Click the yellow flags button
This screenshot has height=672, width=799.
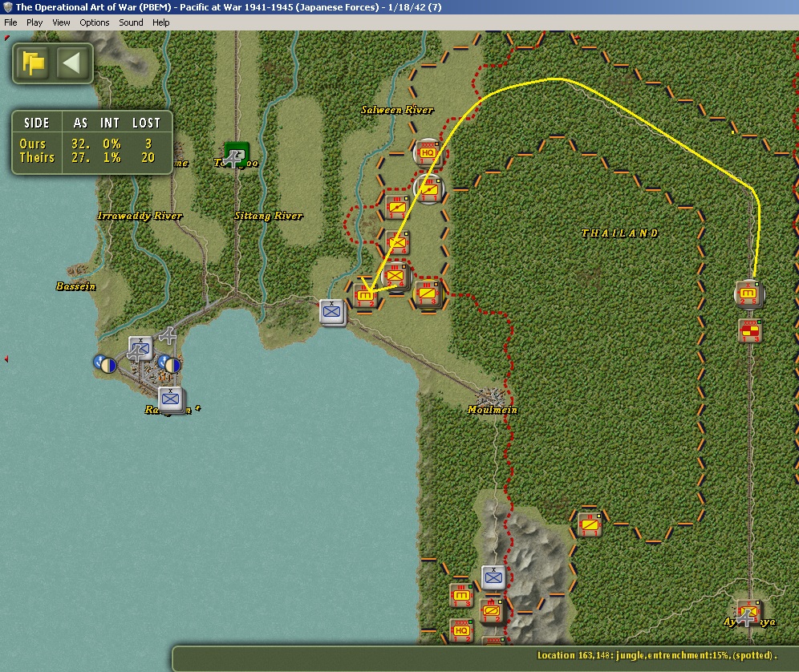pos(33,63)
